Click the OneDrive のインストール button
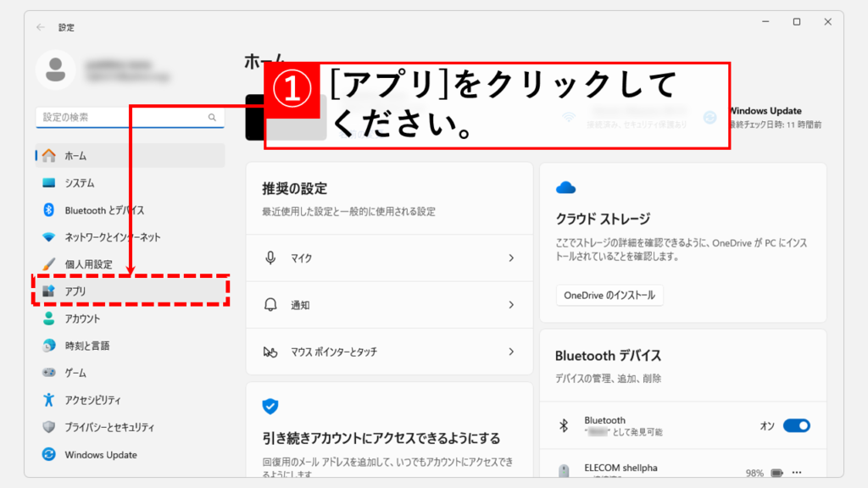868x488 pixels. coord(609,296)
